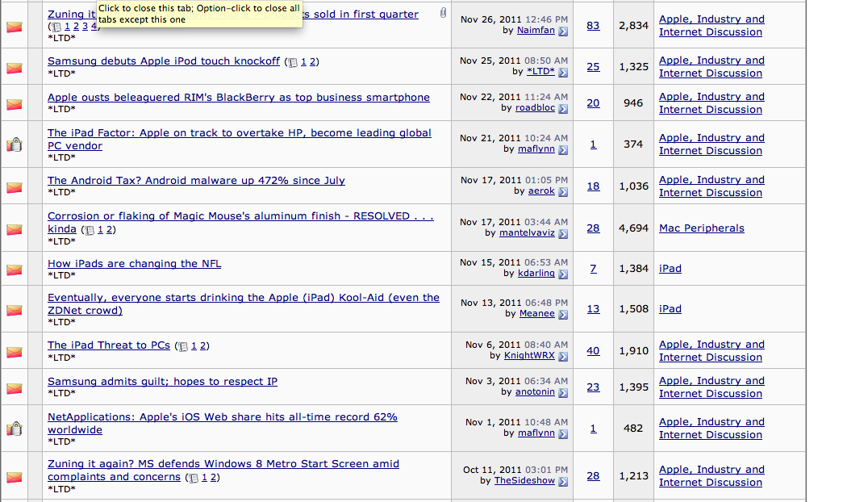Image resolution: width=868 pixels, height=502 pixels.
Task: Open Apple, Industry forum link in Samsung admits row
Action: (x=712, y=387)
